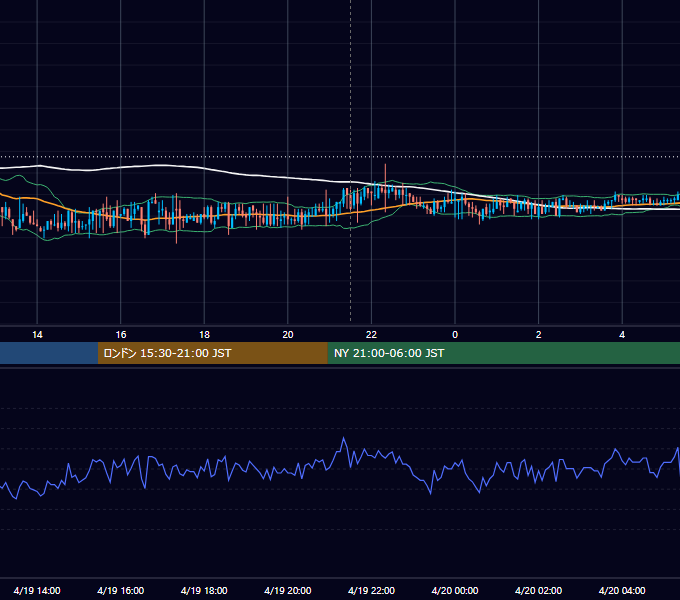The width and height of the screenshot is (680, 600).
Task: Click the 4/20 02:00 date label
Action: tap(539, 590)
